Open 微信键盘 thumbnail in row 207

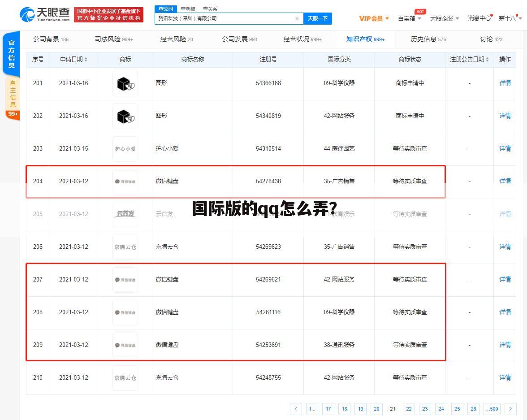(125, 280)
